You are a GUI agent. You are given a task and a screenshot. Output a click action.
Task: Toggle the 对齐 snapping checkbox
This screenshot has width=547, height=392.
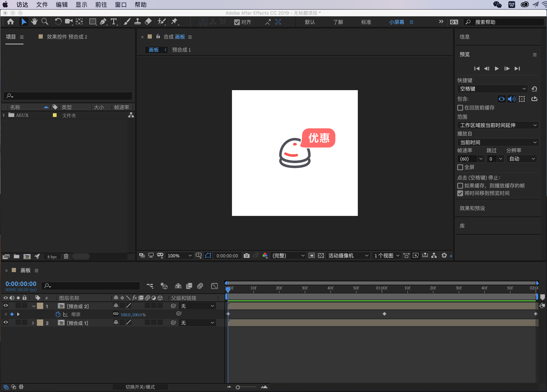click(237, 22)
